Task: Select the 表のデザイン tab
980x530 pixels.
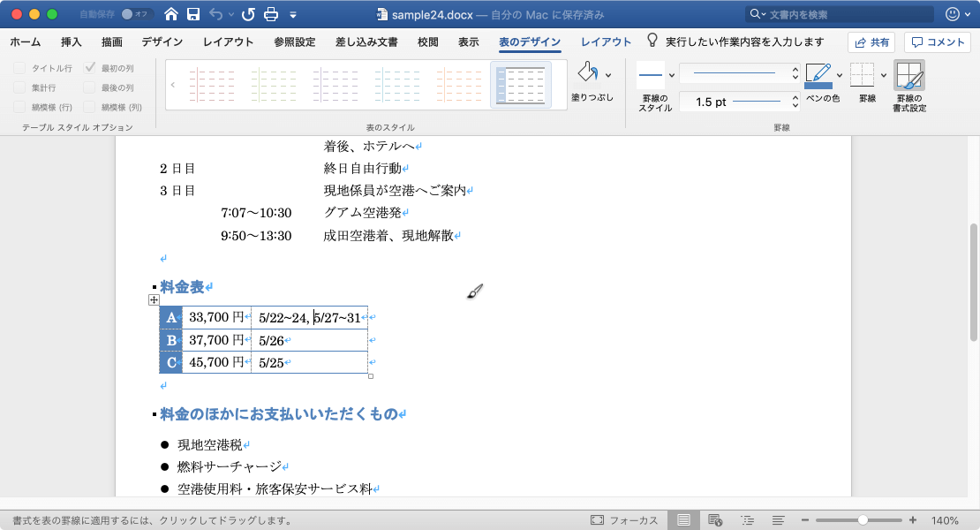Action: (x=530, y=42)
